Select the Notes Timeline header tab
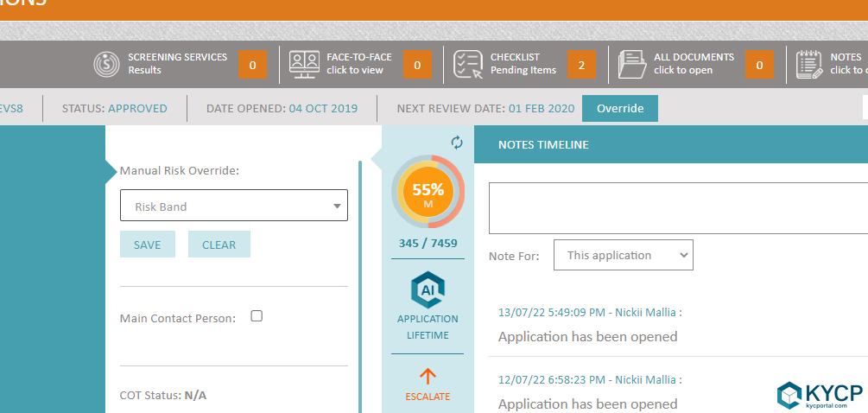Image resolution: width=868 pixels, height=413 pixels. click(543, 144)
